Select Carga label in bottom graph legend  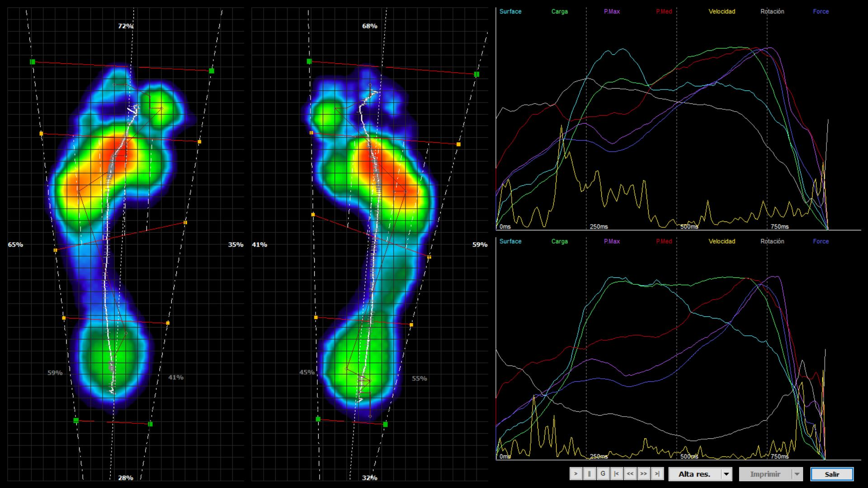click(x=559, y=241)
